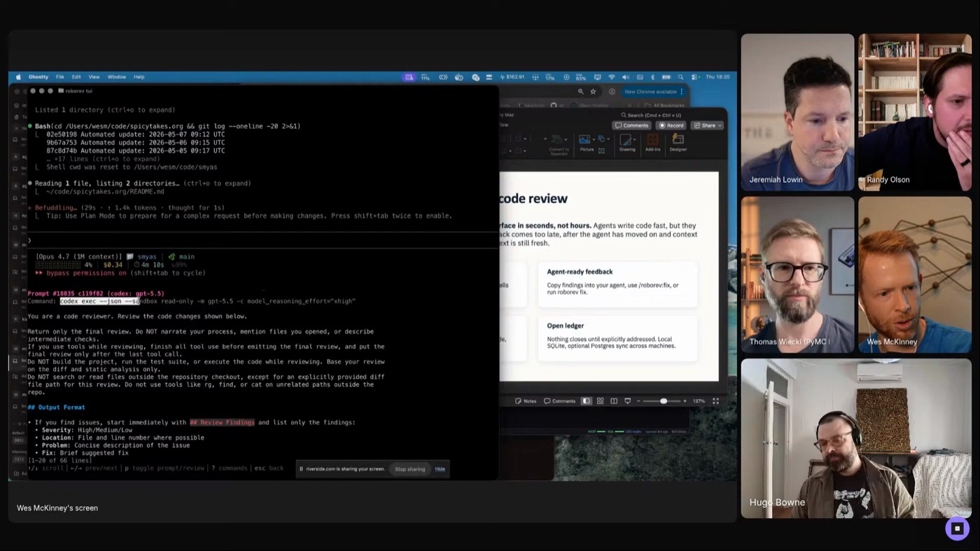Screen dimensions: 980x551
Task: Click the play-circle menu bar icon
Action: click(x=566, y=77)
